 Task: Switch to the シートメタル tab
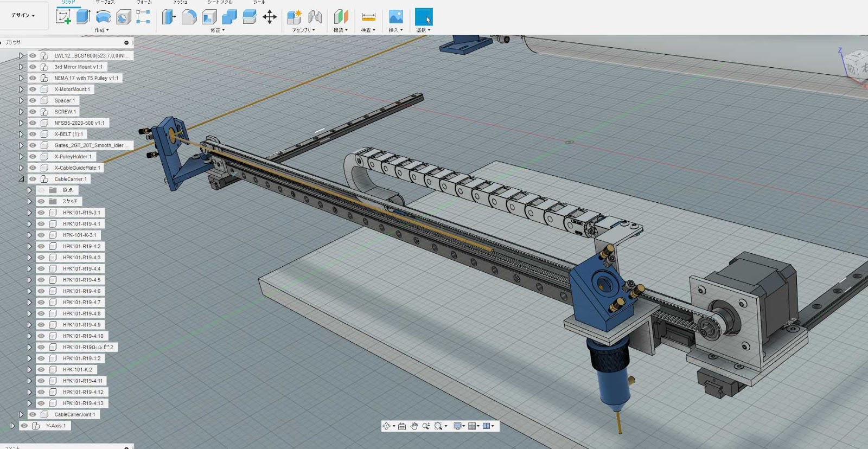tap(220, 2)
